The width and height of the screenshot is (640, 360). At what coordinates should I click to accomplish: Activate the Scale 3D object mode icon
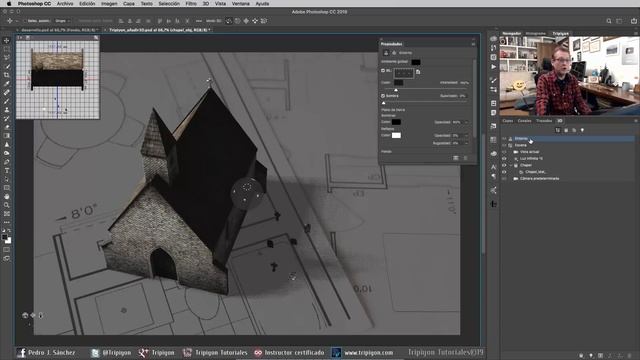click(x=264, y=21)
